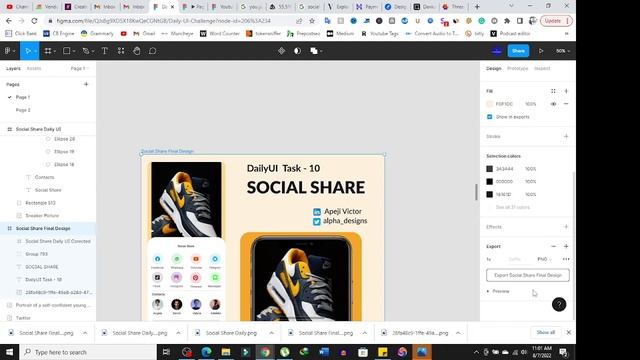The height and width of the screenshot is (360, 640).
Task: Select Page 2 in pages list
Action: (x=23, y=110)
